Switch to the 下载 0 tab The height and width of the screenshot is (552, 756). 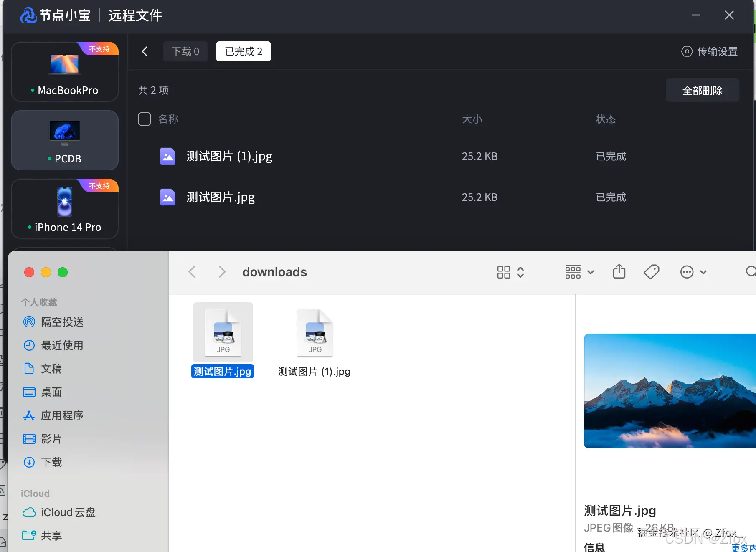click(x=185, y=51)
